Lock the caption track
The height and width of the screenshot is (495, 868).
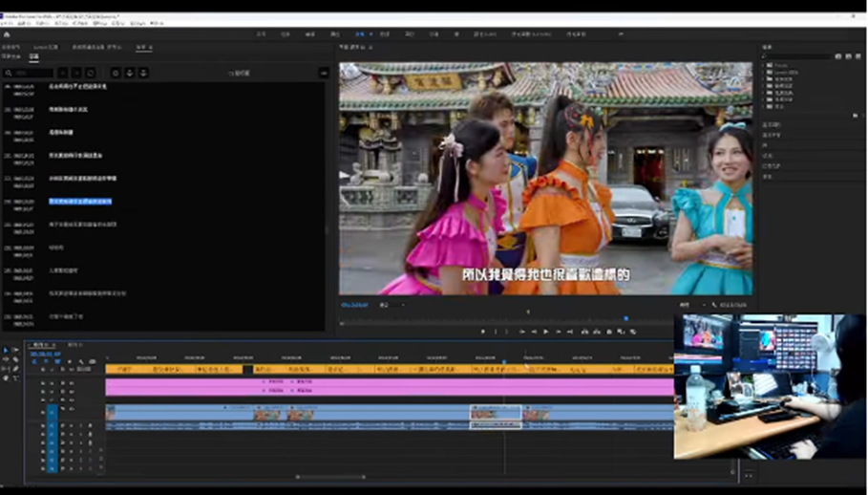[43, 369]
